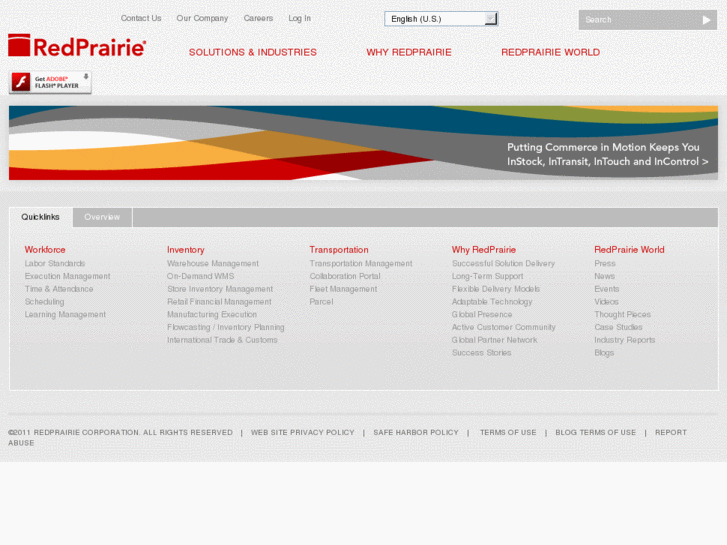Open International Trade & Customs link
Image resolution: width=727 pixels, height=545 pixels.
point(222,340)
